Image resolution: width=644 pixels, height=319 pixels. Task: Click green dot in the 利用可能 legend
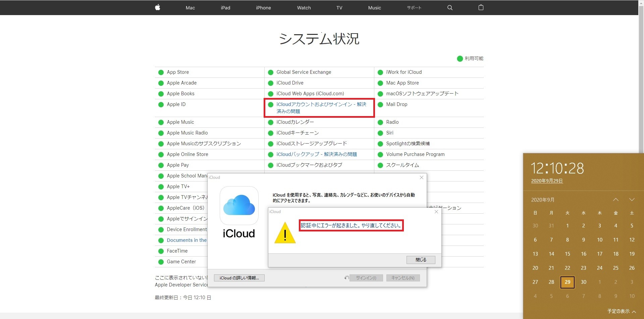(460, 59)
